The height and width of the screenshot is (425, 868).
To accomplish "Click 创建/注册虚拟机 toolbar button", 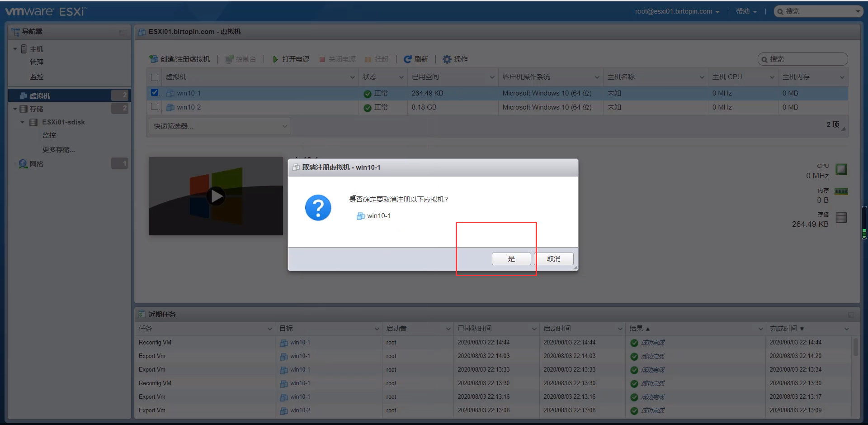I will [180, 59].
